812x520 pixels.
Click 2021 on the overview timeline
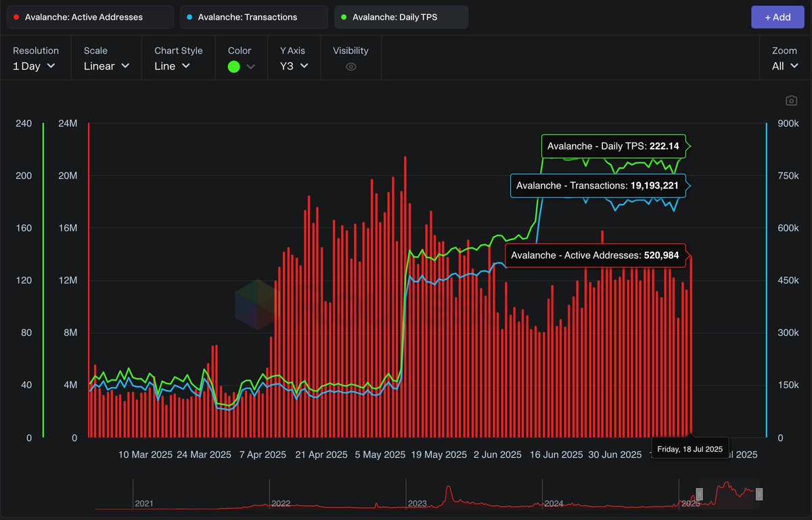click(145, 504)
